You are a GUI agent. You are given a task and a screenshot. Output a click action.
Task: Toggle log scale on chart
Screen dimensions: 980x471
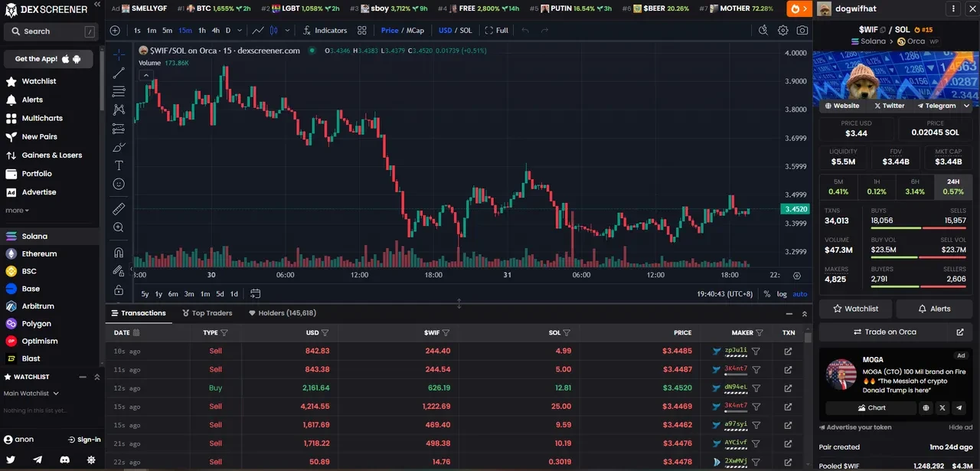click(782, 294)
